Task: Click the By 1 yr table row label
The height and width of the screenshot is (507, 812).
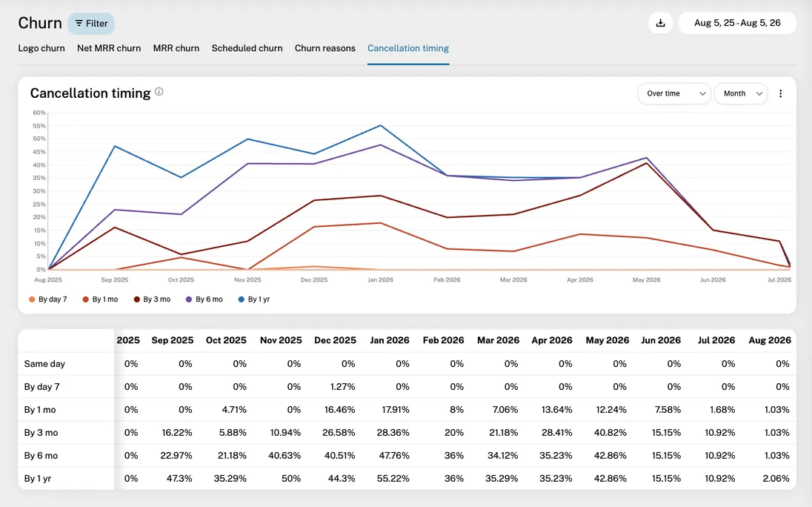Action: point(38,479)
